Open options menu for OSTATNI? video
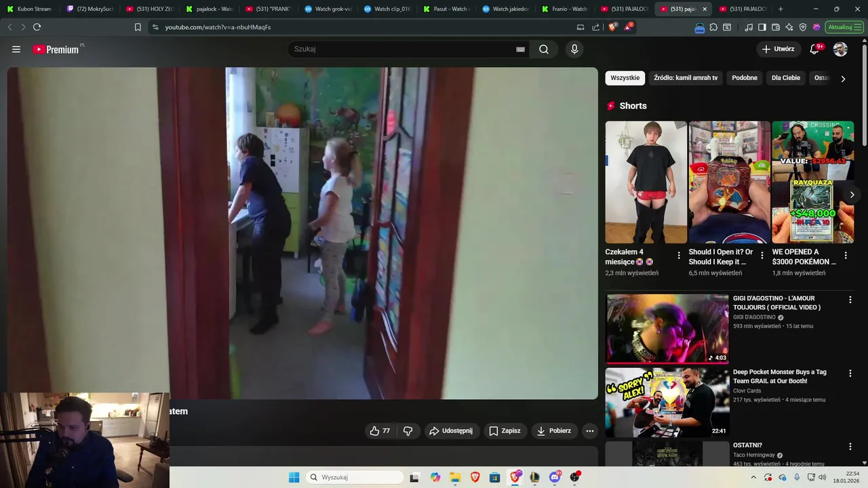This screenshot has height=488, width=868. pos(850,447)
